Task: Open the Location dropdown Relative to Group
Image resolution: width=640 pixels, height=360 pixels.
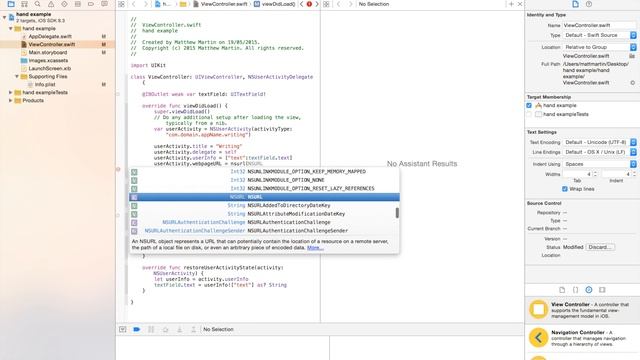Action: pyautogui.click(x=599, y=47)
